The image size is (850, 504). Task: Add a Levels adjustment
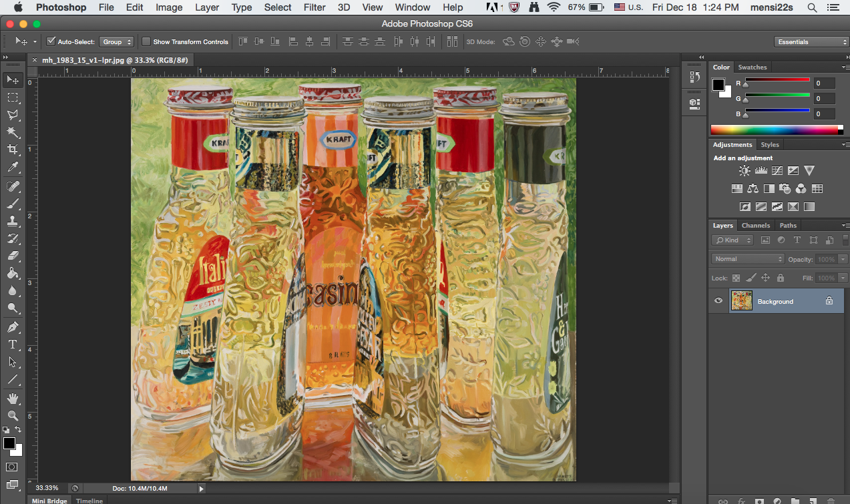[x=761, y=171]
